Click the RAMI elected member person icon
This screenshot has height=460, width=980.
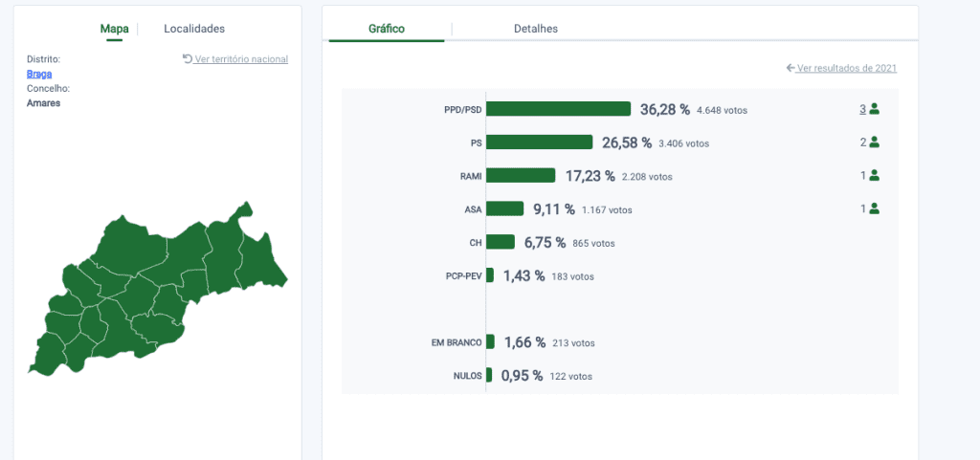[874, 176]
